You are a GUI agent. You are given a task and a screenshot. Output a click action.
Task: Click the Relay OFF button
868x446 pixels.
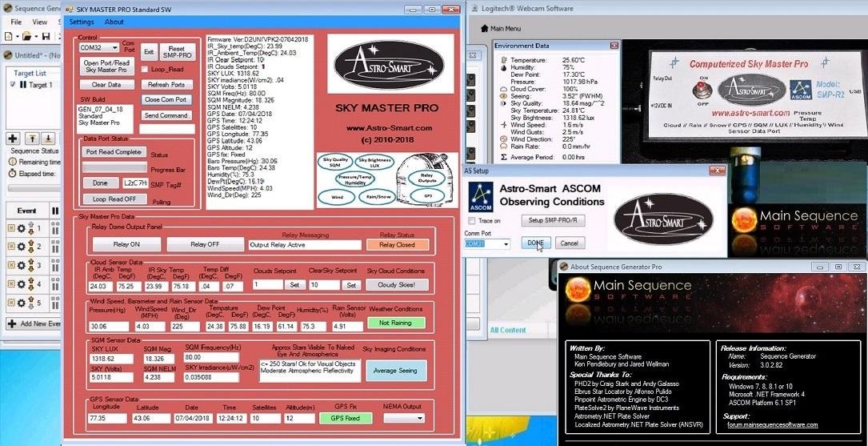coord(206,244)
